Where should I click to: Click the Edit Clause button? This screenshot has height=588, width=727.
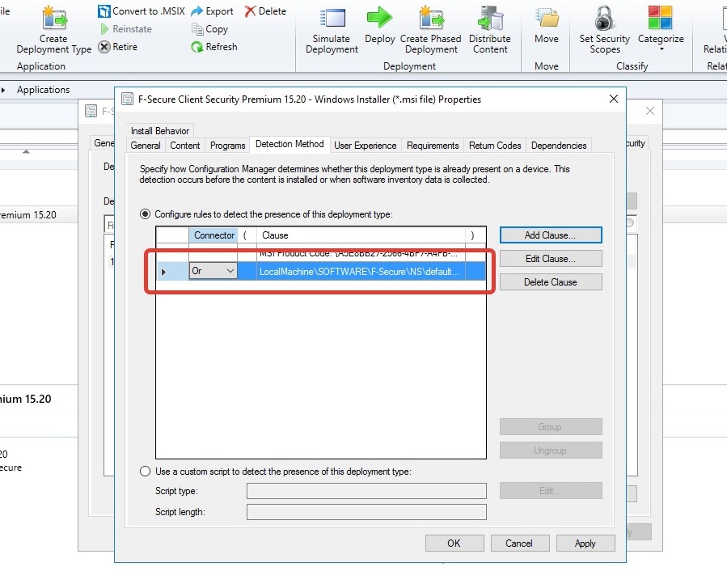coord(551,259)
